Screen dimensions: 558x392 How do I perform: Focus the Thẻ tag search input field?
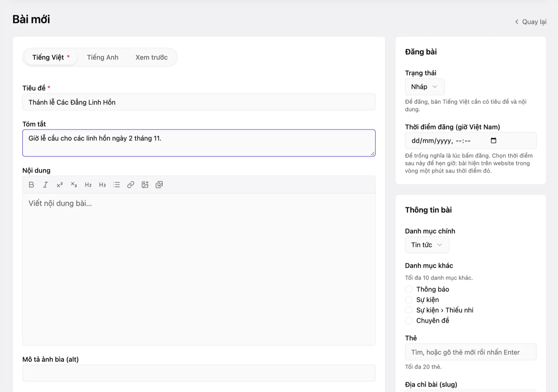coord(470,352)
